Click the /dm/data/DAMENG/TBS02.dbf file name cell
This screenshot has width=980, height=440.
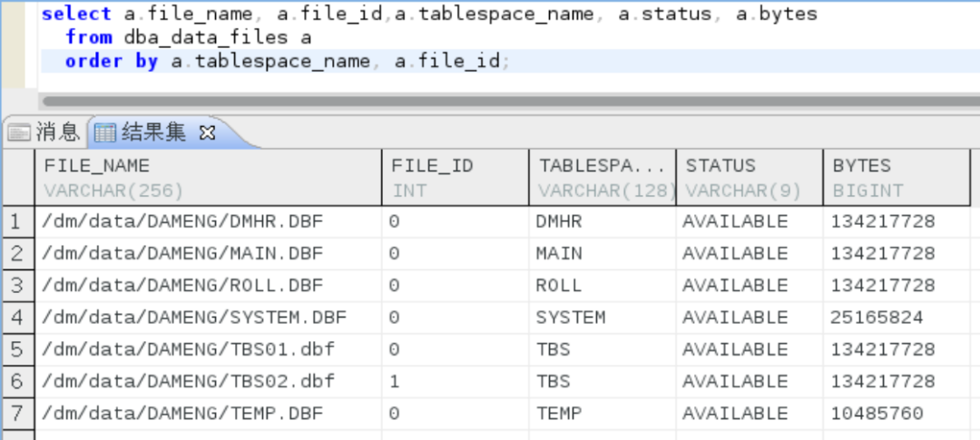189,382
